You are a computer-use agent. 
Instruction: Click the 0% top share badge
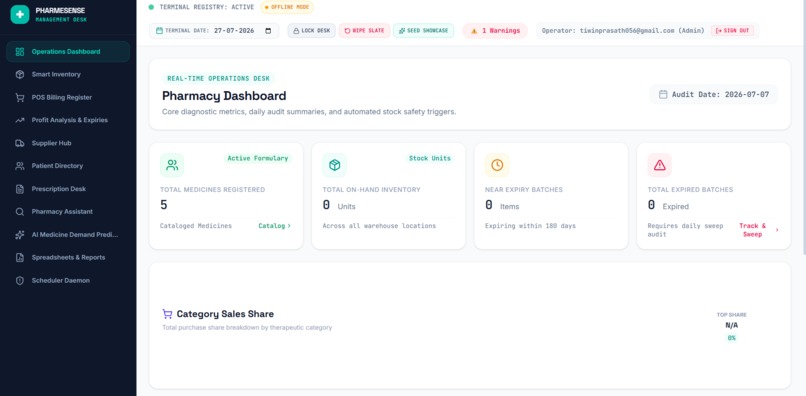click(x=731, y=338)
